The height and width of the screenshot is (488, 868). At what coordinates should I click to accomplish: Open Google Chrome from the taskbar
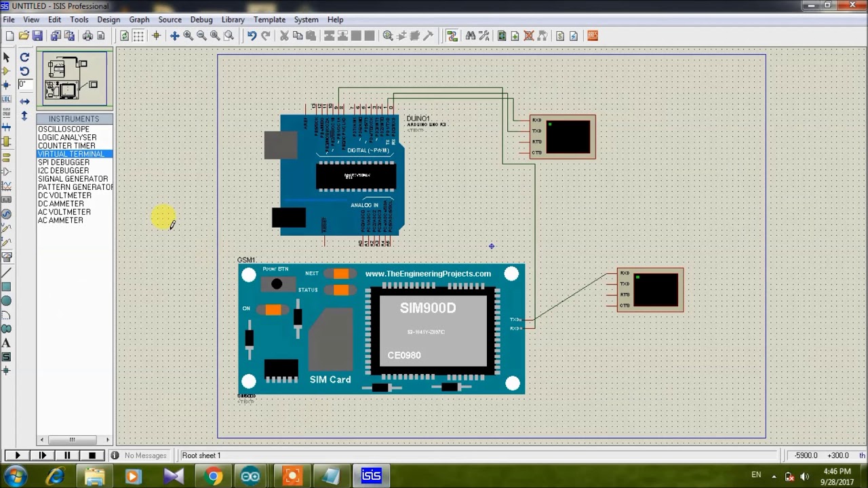coord(213,476)
